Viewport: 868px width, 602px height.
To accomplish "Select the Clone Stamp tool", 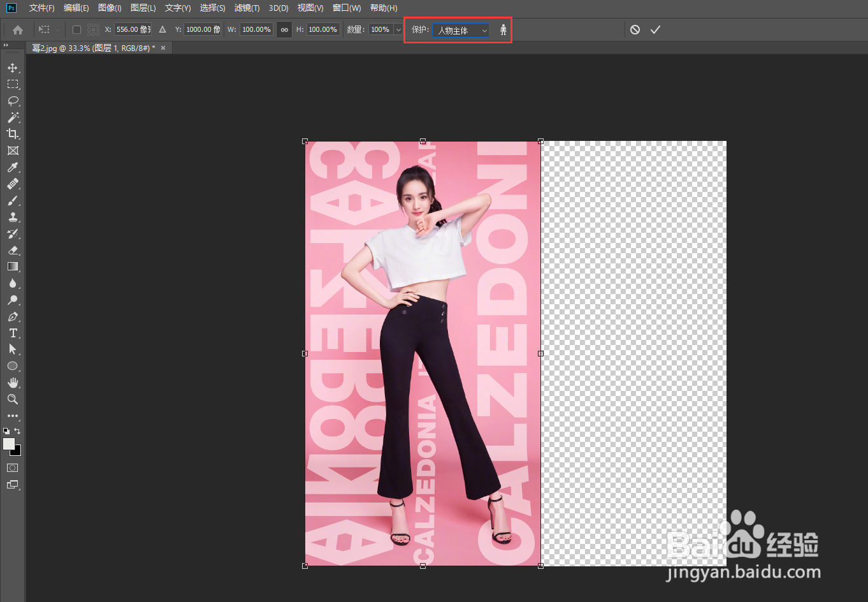I will (x=13, y=217).
